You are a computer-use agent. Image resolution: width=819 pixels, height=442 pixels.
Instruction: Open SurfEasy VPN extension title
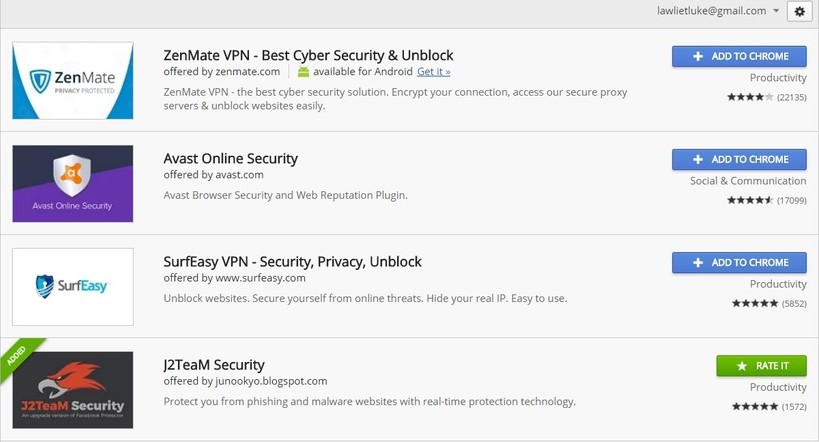click(292, 261)
